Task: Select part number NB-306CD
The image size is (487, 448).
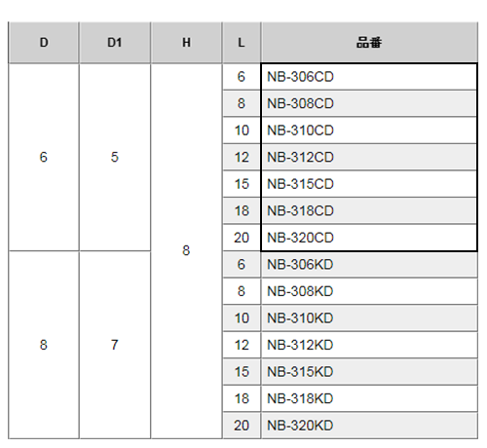Action: [369, 77]
